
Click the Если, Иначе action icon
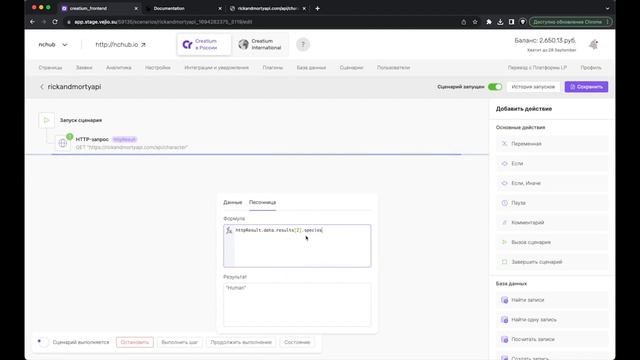pyautogui.click(x=504, y=183)
